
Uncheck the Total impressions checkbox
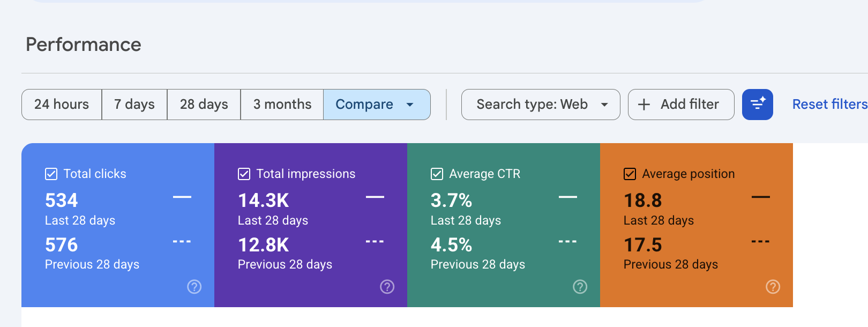(244, 174)
